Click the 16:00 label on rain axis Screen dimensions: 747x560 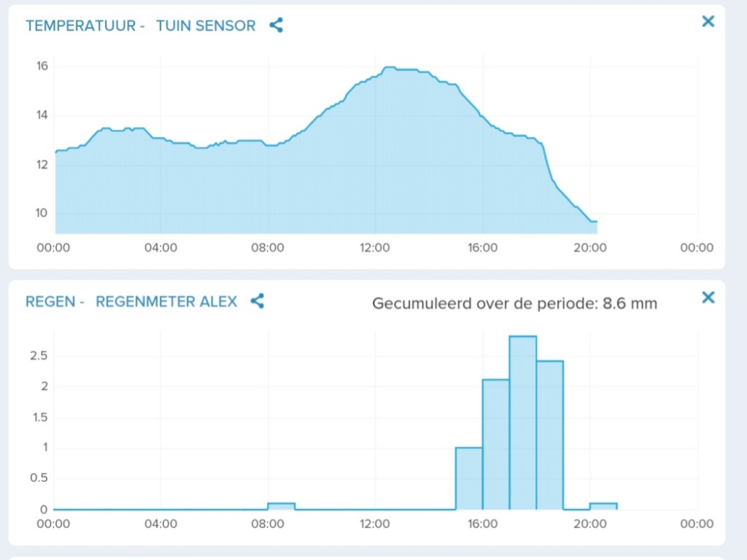pyautogui.click(x=482, y=524)
